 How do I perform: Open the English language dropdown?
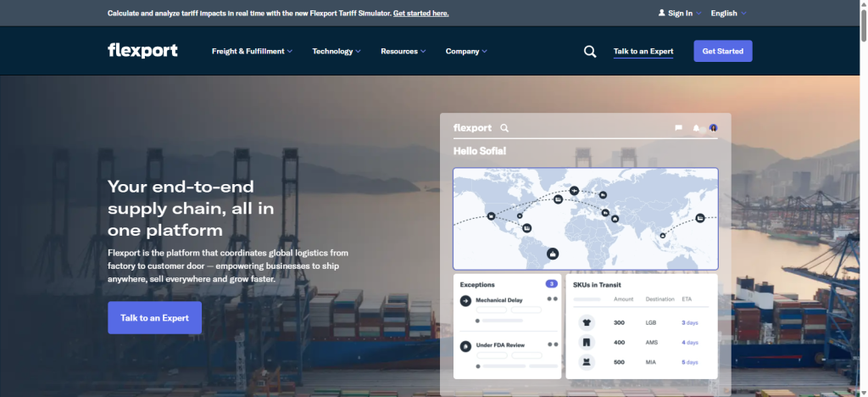point(728,14)
